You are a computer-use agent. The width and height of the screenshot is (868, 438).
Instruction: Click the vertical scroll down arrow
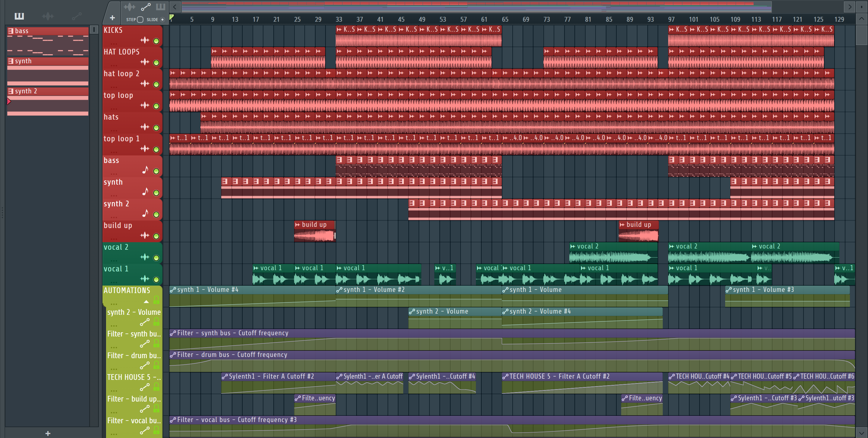[x=862, y=433]
